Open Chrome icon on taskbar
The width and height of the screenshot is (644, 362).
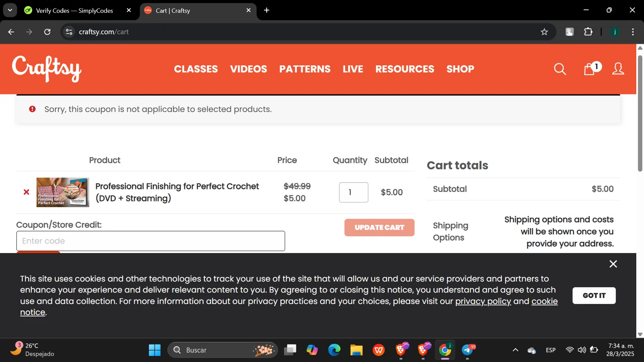[445, 350]
